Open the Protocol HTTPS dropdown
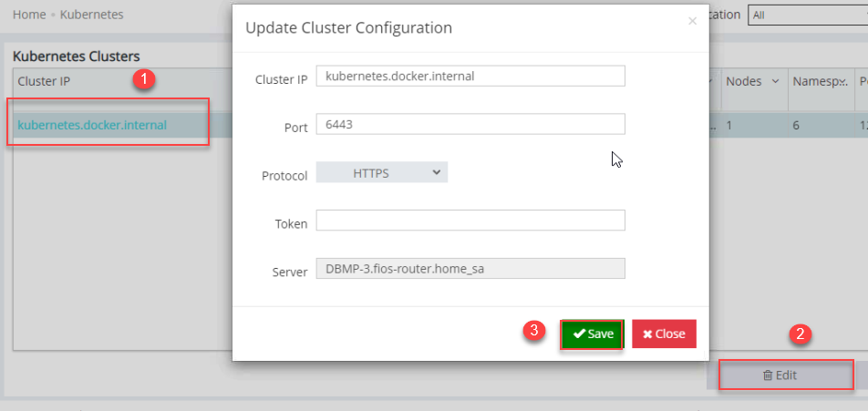This screenshot has width=868, height=411. tap(382, 172)
